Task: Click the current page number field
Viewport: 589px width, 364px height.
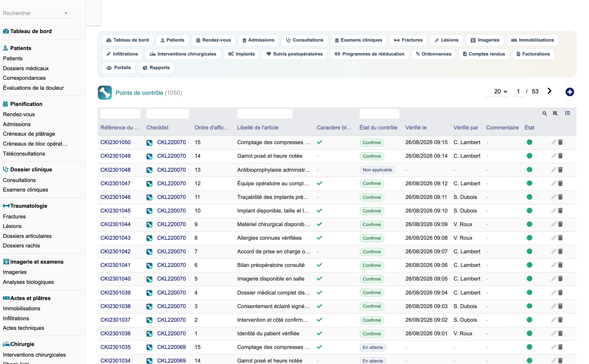Action: click(x=518, y=91)
